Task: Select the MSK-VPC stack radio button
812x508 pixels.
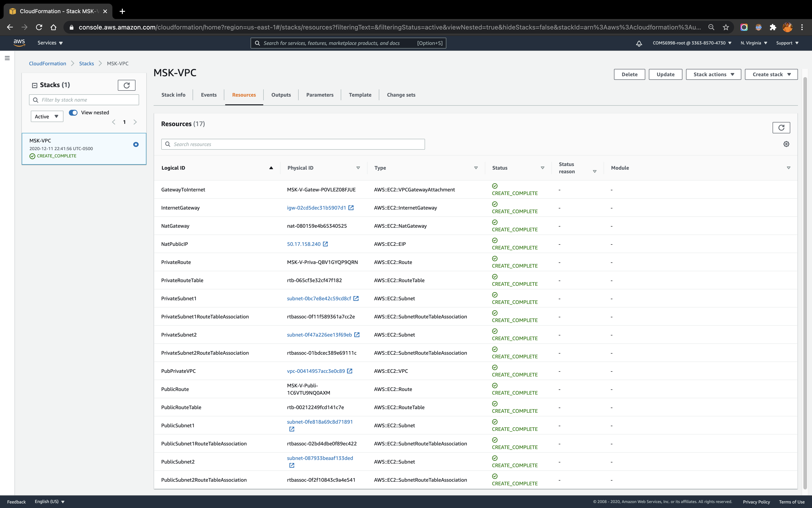Action: click(x=136, y=144)
